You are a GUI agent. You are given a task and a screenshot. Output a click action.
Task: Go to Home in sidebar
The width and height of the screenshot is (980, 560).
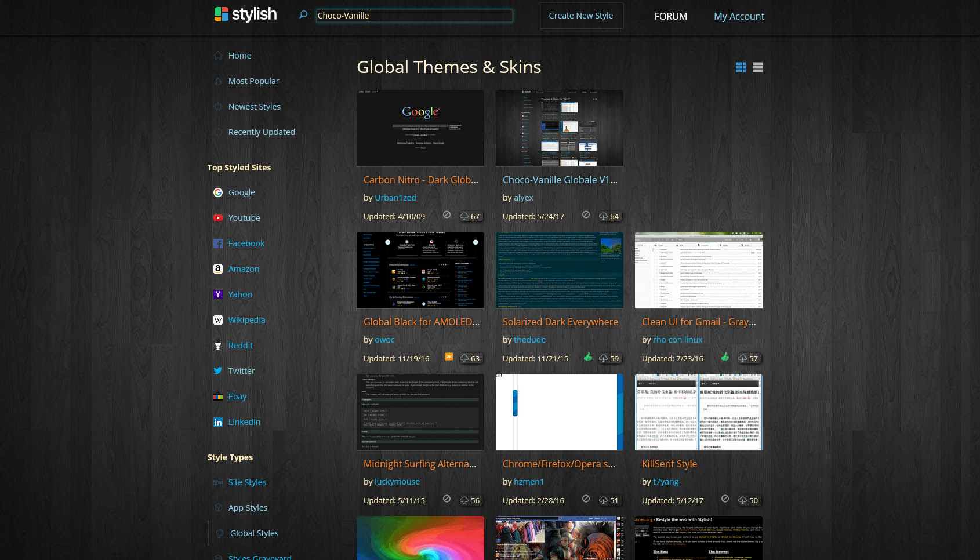[x=239, y=56]
